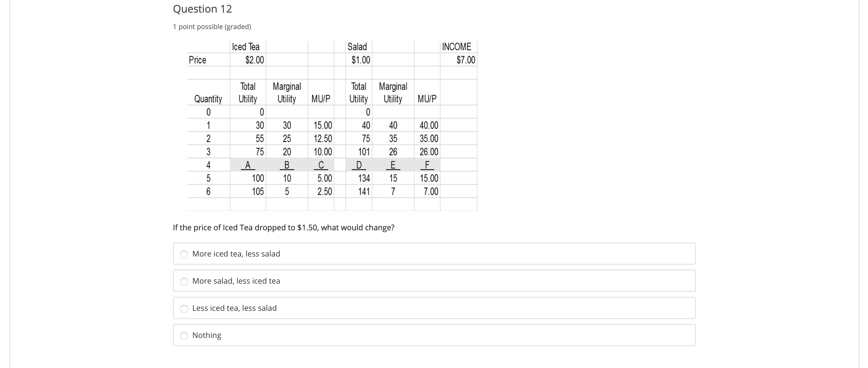Select the "More iced tea, less salad" radio button
Image resolution: width=868 pixels, height=368 pixels.
tap(184, 254)
